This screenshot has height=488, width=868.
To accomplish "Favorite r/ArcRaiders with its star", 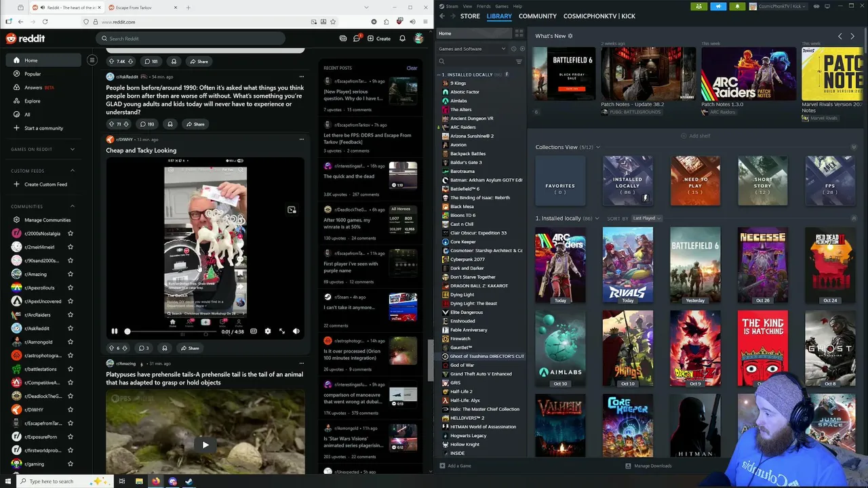I will click(x=70, y=314).
